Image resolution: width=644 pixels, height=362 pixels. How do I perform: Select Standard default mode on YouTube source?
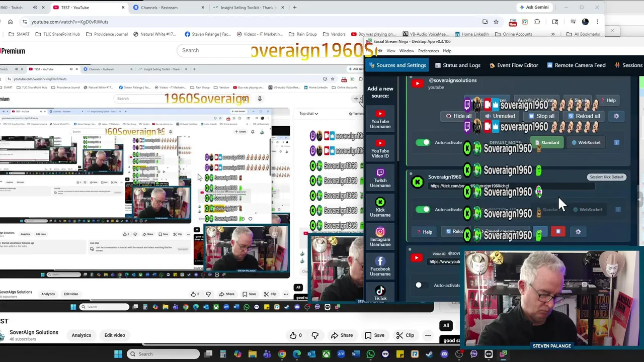(546, 143)
